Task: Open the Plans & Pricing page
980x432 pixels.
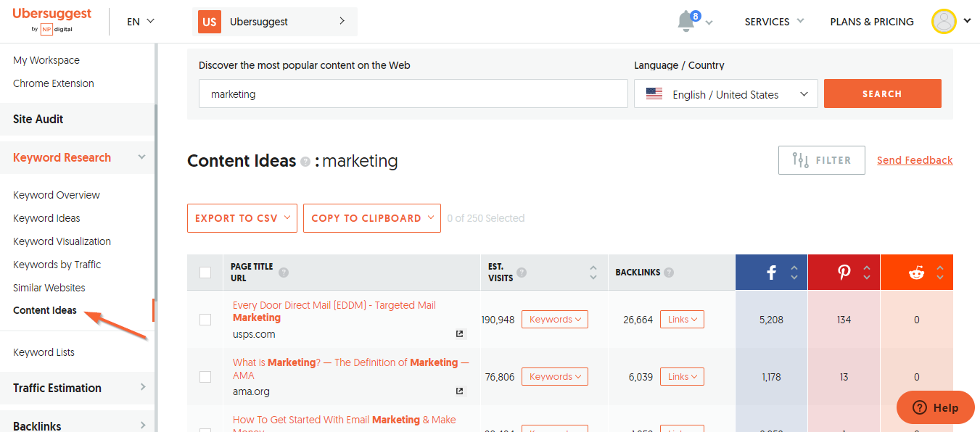Action: click(x=872, y=22)
